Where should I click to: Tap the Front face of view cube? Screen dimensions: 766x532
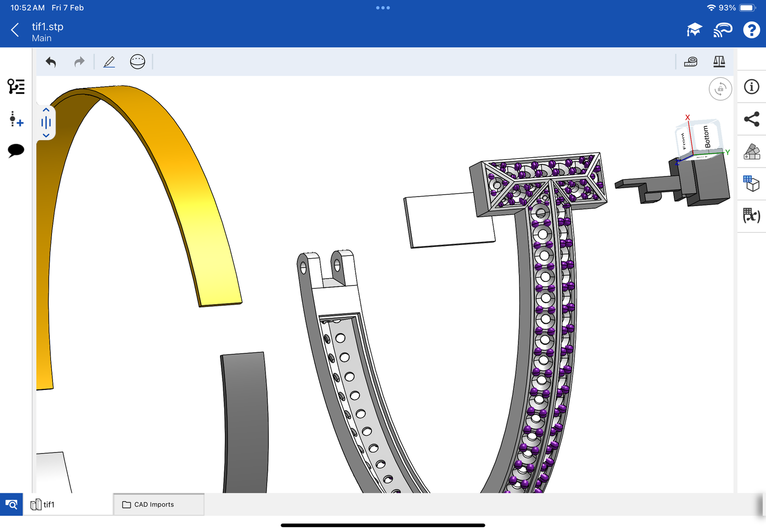(x=684, y=141)
